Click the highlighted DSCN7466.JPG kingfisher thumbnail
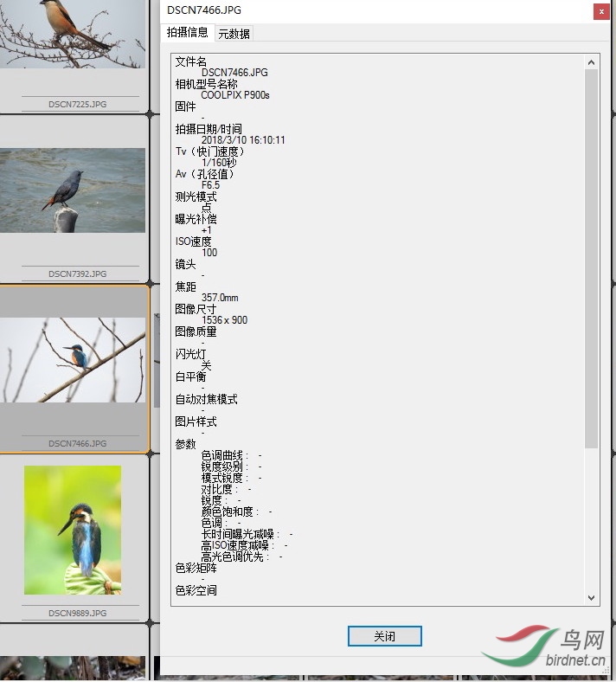The width and height of the screenshot is (616, 682). (74, 359)
